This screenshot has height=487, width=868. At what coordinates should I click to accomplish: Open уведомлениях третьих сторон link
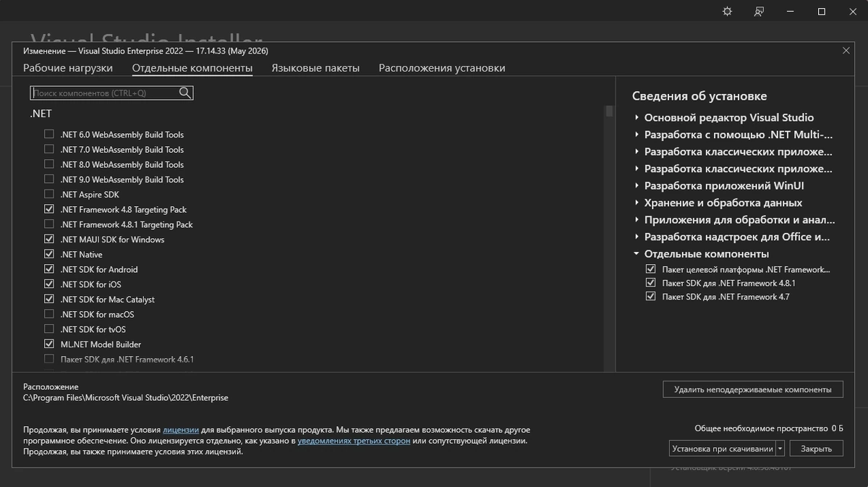coord(354,440)
